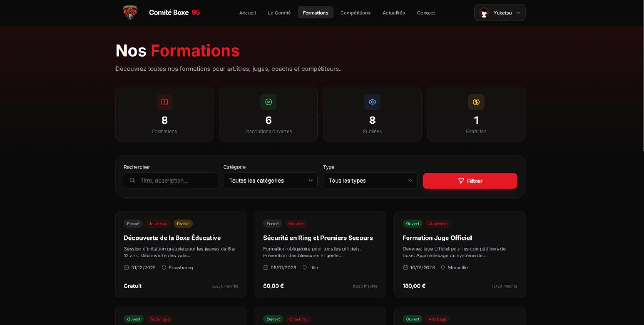
Task: Click the location pin next to Strasbourg
Action: 164,268
